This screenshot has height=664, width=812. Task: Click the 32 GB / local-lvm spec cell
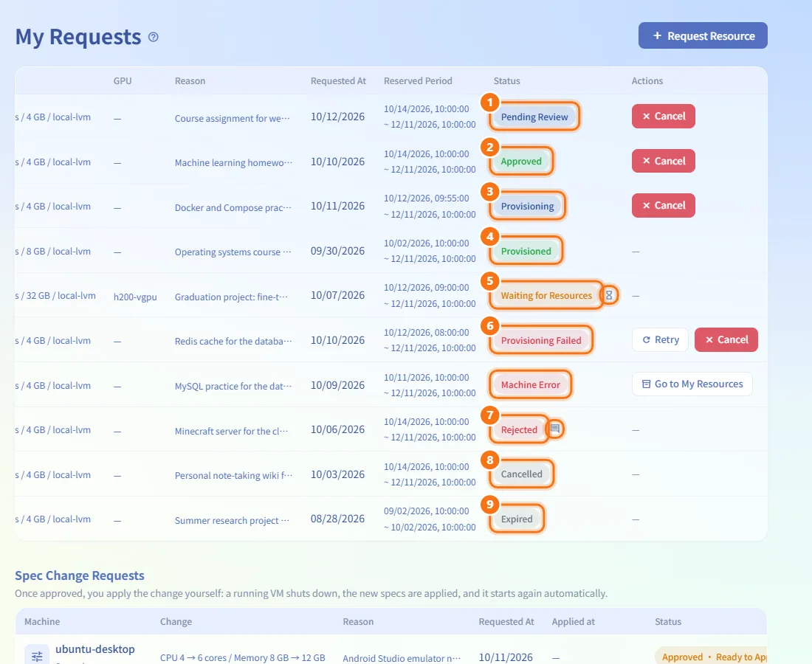[55, 296]
